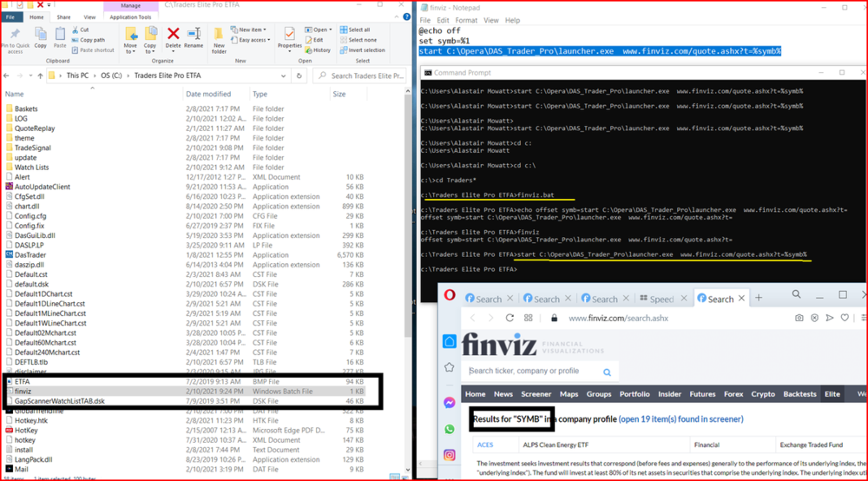Screen dimensions: 868x481
Task: Expand recent locations arrow in Explorer navigation
Action: [x=30, y=76]
